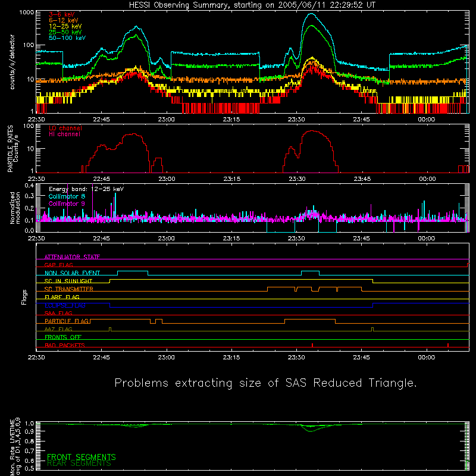
Task: Click the 22:45 label under the particle rates panel
Action: [x=101, y=179]
